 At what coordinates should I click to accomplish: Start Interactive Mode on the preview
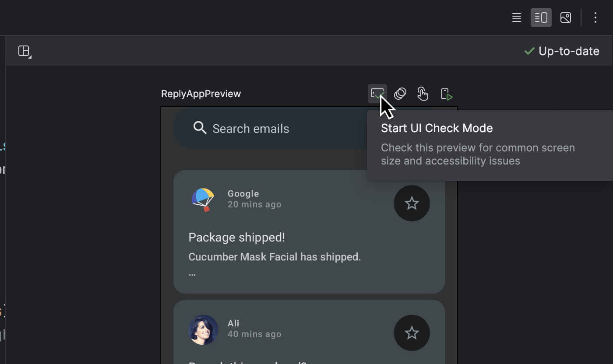(x=423, y=93)
